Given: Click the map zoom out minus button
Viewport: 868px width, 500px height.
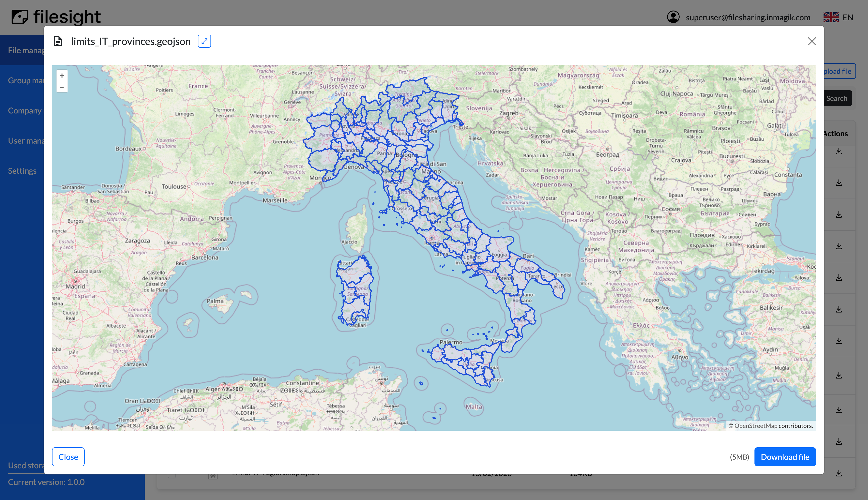Looking at the screenshot, I should point(62,87).
